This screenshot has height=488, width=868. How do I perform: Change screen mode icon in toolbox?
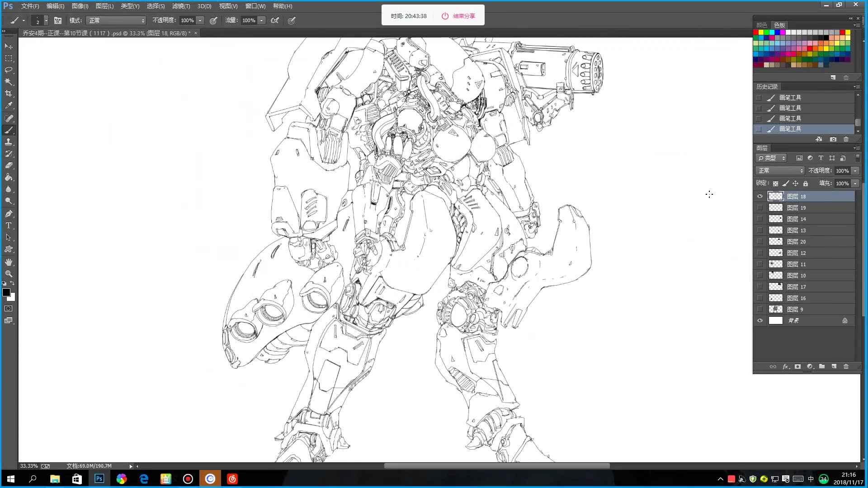coord(9,320)
